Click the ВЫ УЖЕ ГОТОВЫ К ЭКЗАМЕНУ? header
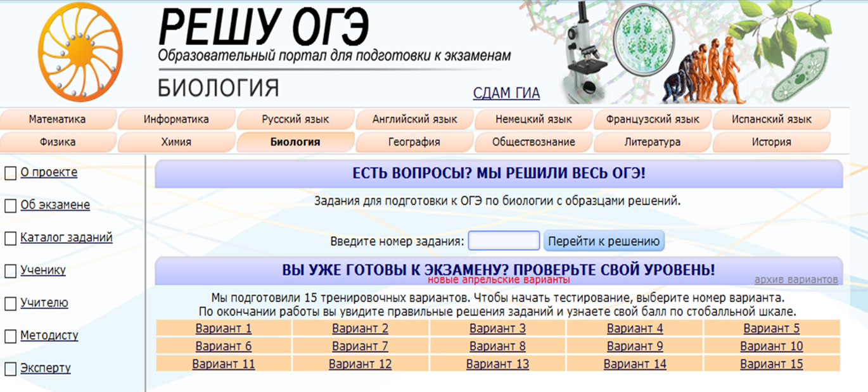 tap(499, 270)
